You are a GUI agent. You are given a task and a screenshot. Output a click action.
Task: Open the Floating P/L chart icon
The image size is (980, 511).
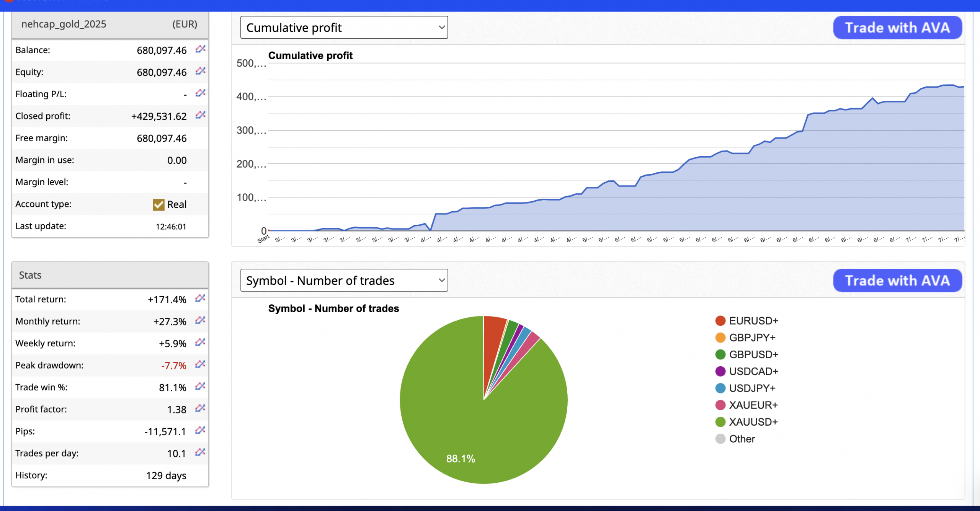200,93
